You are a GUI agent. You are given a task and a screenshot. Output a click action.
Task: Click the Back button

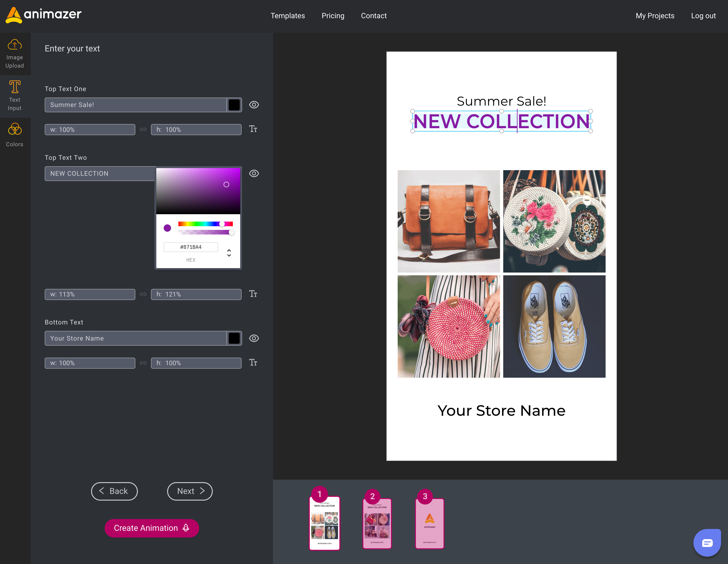[x=114, y=491]
